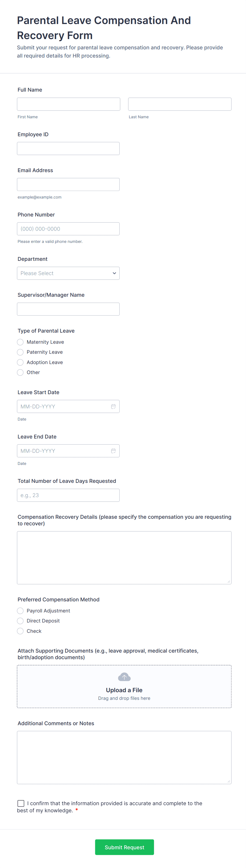Select Other parental leave type
Screen dimensions: 246x868
(20, 372)
